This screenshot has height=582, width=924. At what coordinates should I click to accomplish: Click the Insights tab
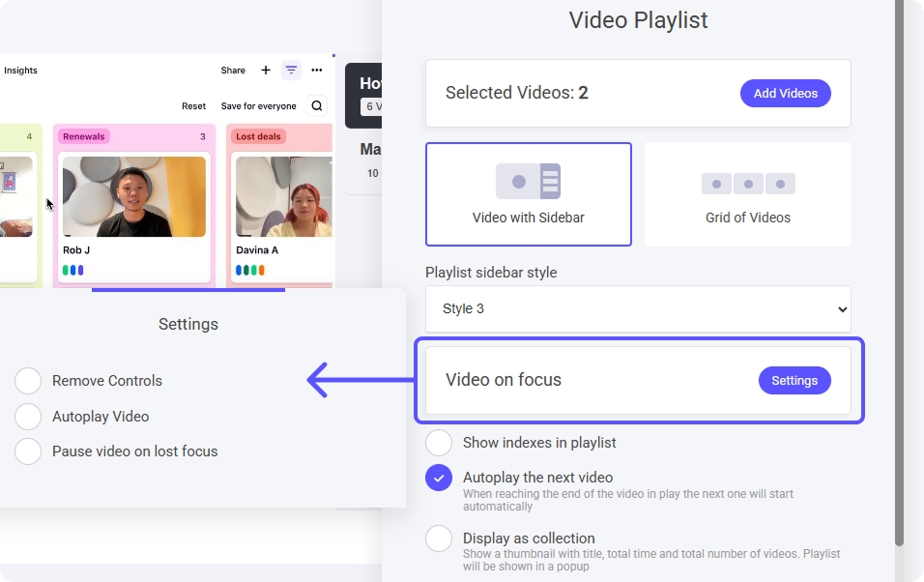pyautogui.click(x=20, y=71)
